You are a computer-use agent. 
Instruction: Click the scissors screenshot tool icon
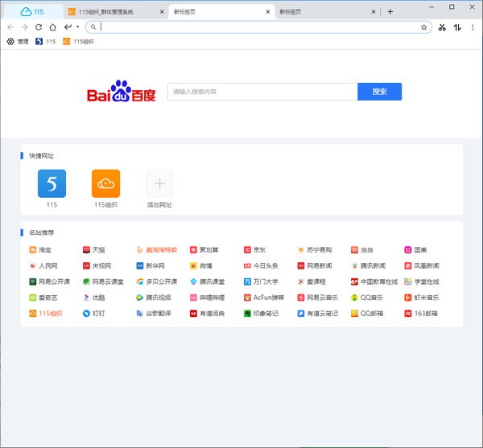coord(442,27)
